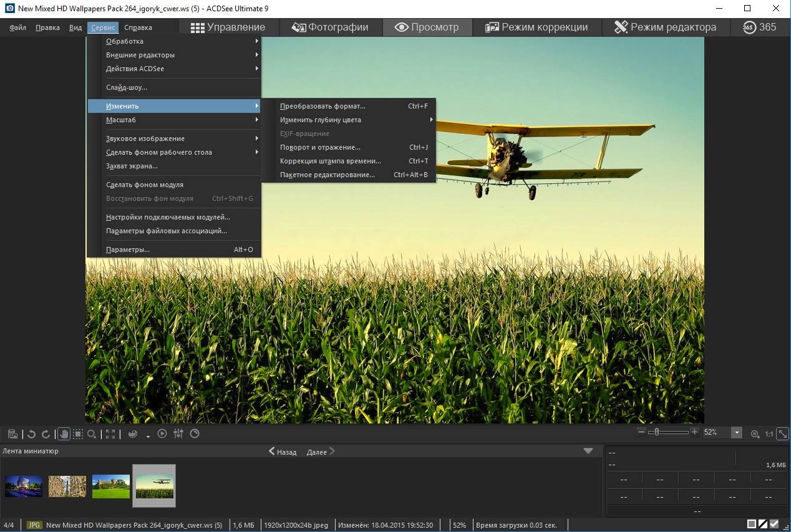Viewport: 791px width, 532px height.
Task: Open the Правка menu
Action: (47, 27)
